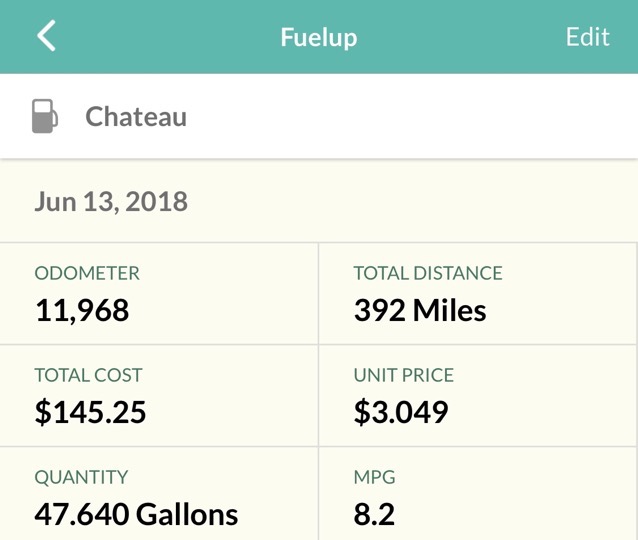Select the unit price $3.049

[x=401, y=412]
